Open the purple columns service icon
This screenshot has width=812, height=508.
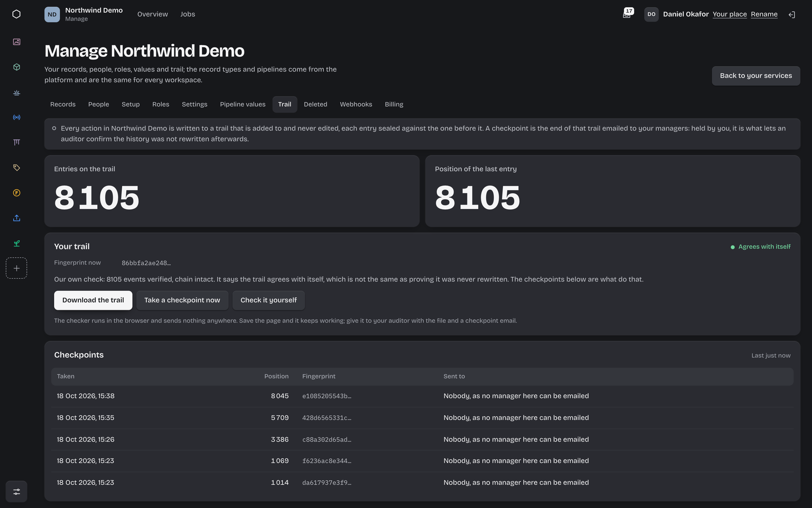point(16,142)
